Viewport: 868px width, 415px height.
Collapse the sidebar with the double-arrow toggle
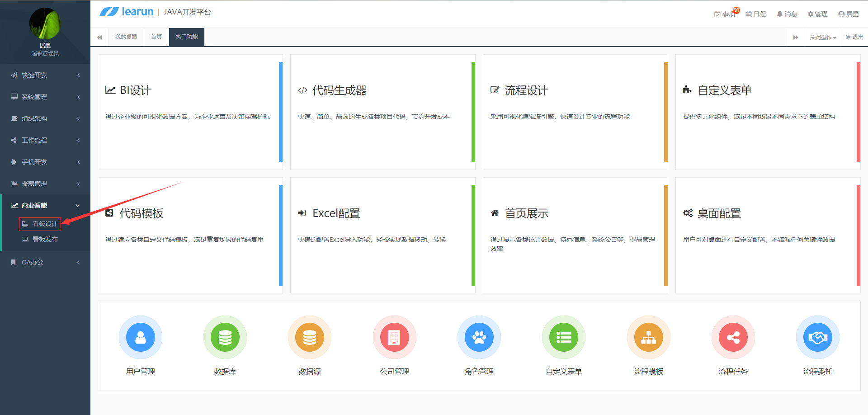[x=99, y=37]
